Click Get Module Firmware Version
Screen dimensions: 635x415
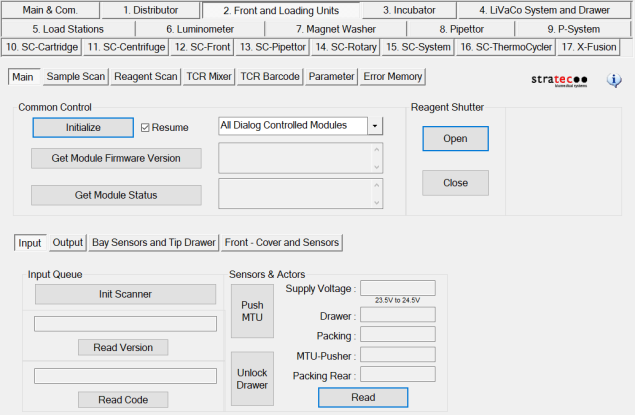[x=117, y=158]
